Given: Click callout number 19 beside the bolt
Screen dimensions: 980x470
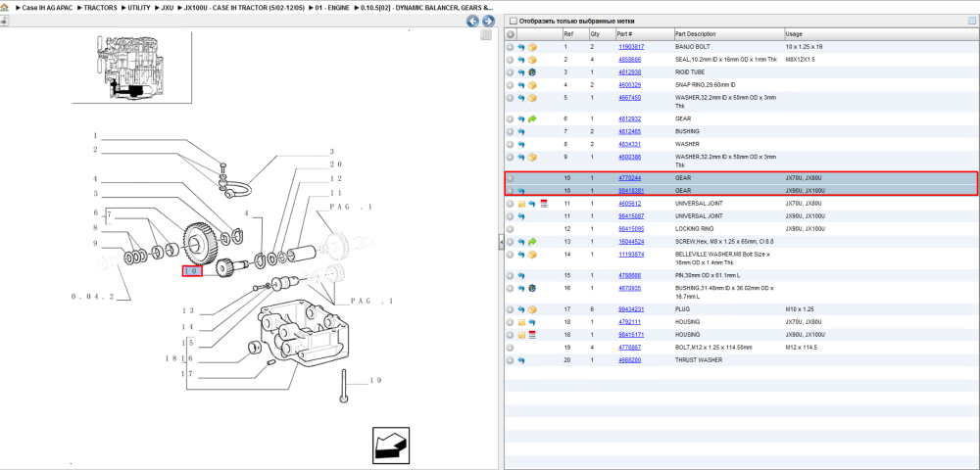Looking at the screenshot, I should (x=375, y=380).
